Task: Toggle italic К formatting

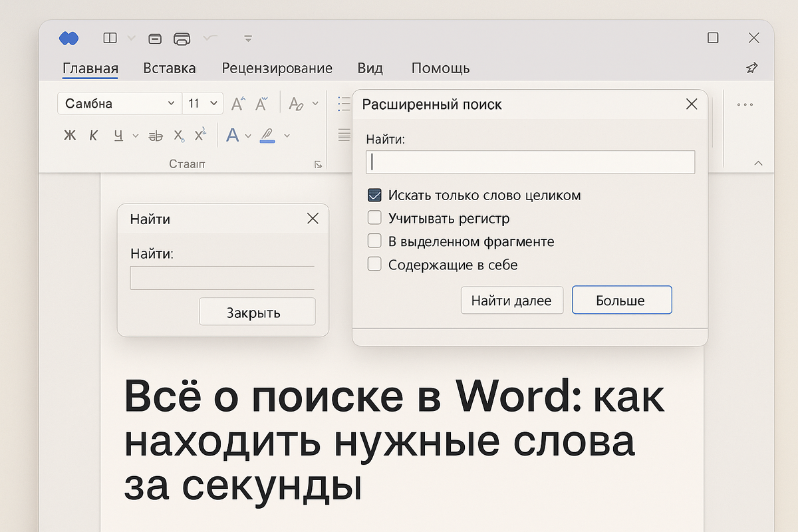Action: pos(94,136)
